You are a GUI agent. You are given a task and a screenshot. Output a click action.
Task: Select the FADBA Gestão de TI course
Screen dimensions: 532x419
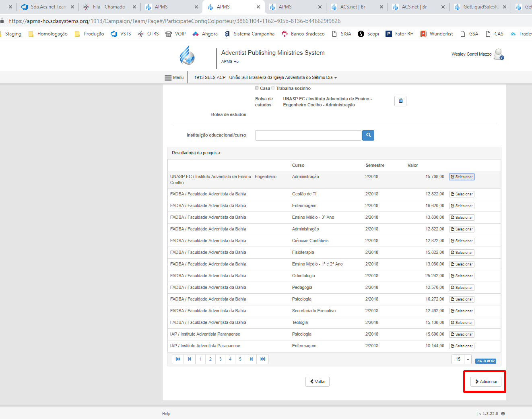(x=462, y=194)
